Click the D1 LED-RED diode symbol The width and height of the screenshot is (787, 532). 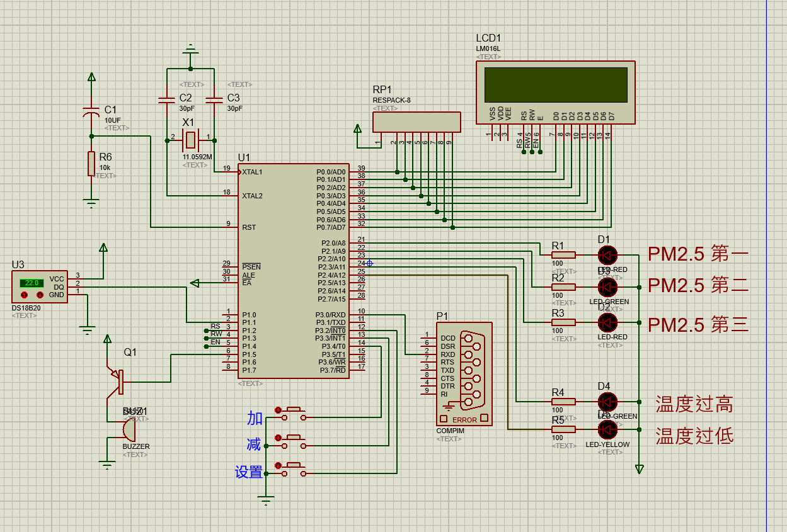(x=607, y=255)
